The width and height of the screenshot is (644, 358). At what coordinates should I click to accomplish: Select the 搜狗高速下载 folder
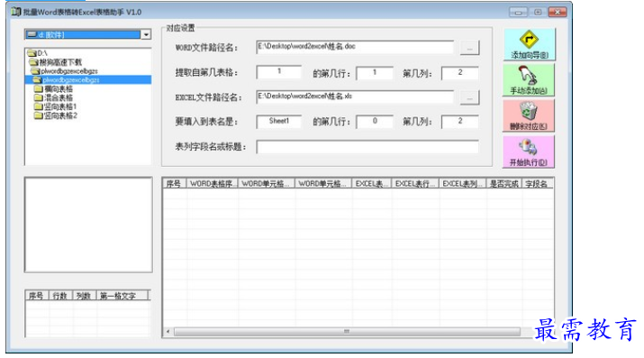(x=56, y=62)
